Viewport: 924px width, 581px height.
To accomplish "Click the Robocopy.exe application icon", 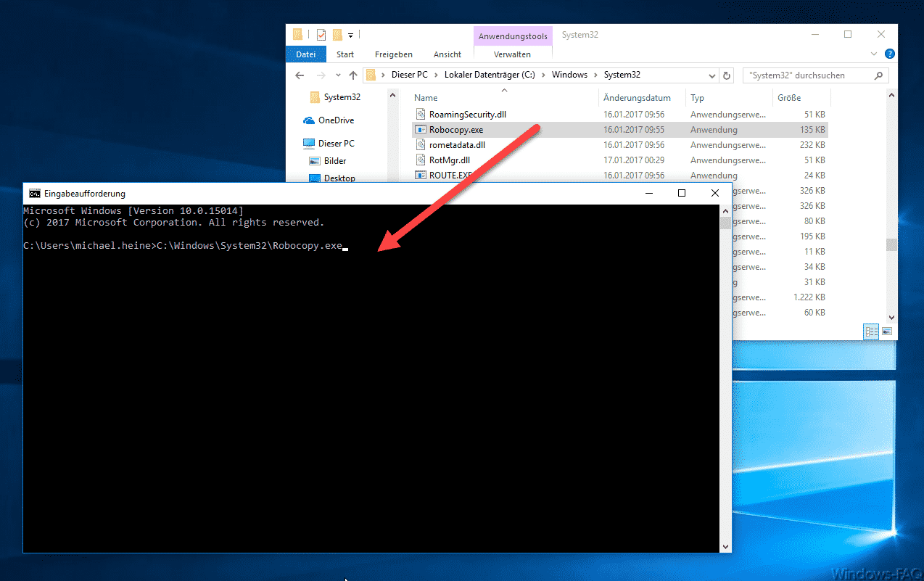I will pos(421,130).
